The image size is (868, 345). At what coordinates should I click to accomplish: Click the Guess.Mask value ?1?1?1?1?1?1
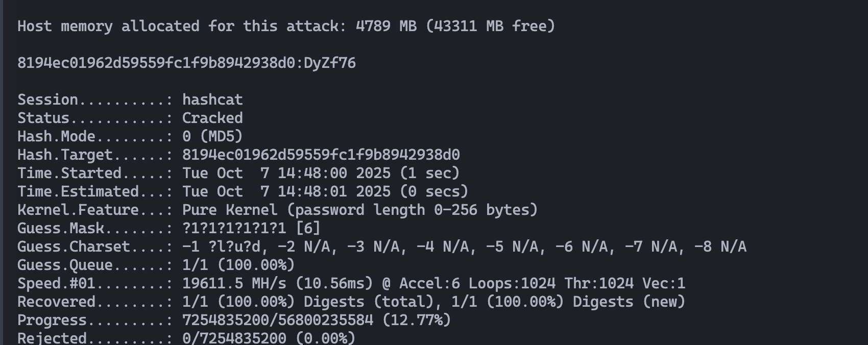pyautogui.click(x=234, y=228)
